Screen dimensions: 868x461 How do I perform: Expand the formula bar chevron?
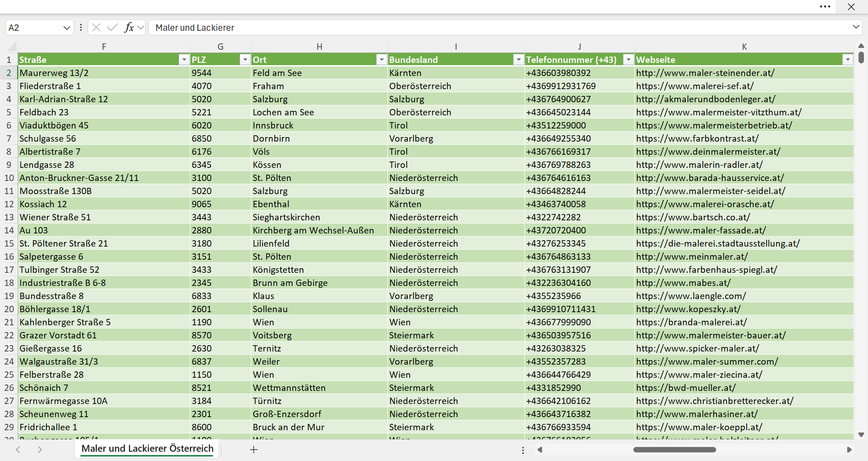click(x=856, y=27)
